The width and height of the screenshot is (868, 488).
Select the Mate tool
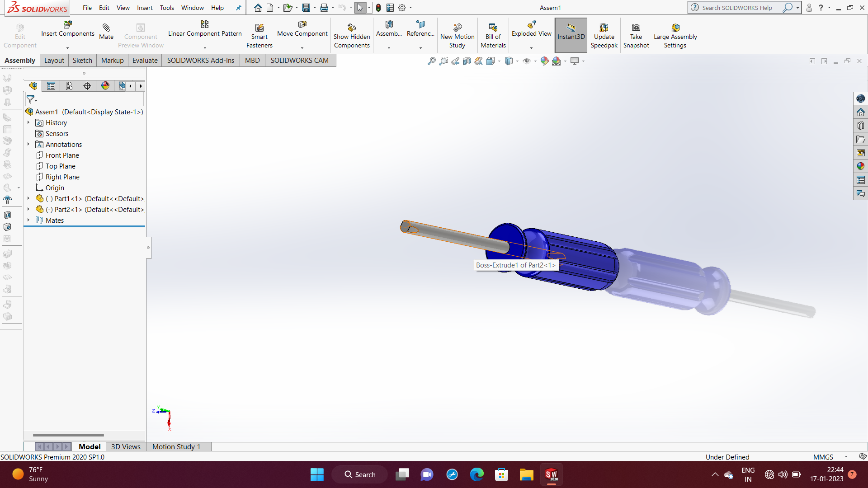click(106, 32)
